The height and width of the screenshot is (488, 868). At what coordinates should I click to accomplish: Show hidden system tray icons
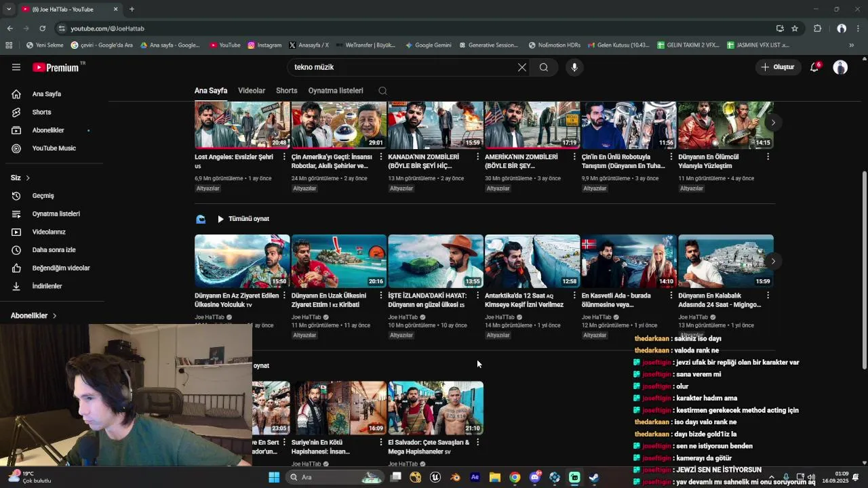tap(772, 477)
